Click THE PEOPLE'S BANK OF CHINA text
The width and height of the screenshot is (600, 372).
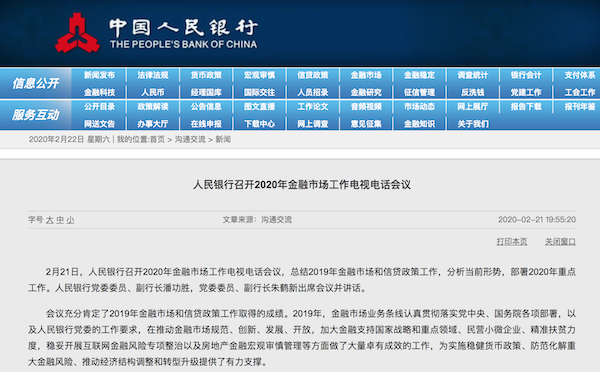184,44
